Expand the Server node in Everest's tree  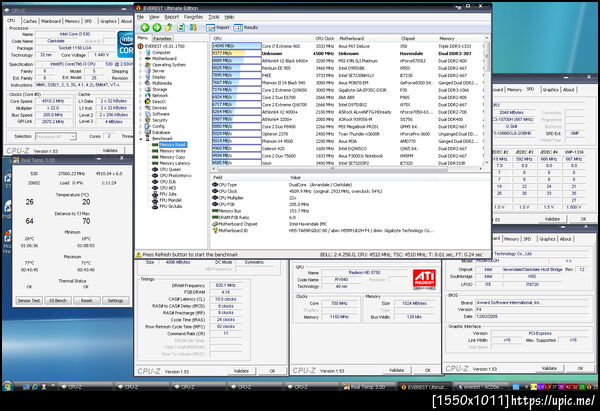point(141,71)
